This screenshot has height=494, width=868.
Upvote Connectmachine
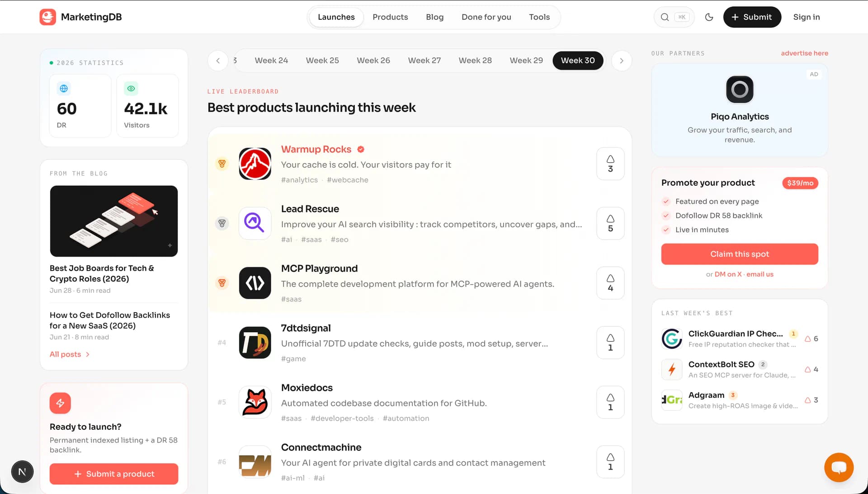(x=610, y=462)
